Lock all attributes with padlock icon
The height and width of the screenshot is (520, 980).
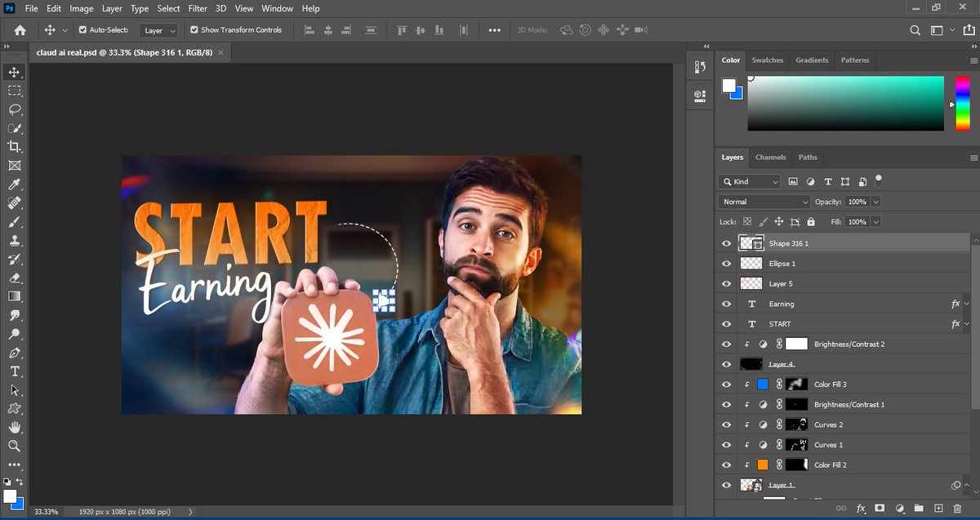[x=810, y=221]
